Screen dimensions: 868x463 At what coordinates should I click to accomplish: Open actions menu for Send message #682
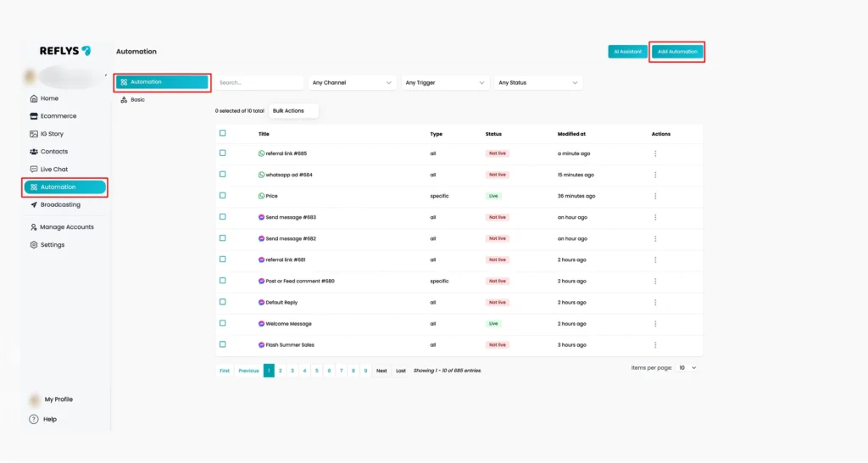click(x=655, y=238)
